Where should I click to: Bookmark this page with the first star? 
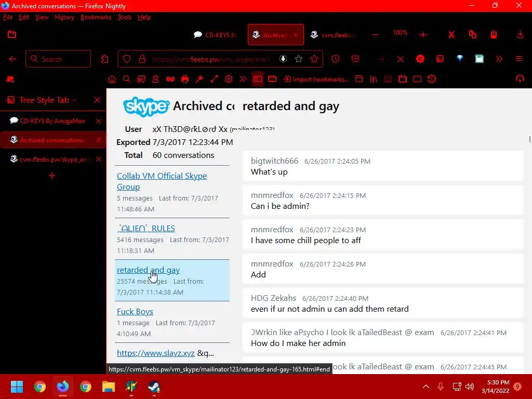[299, 59]
